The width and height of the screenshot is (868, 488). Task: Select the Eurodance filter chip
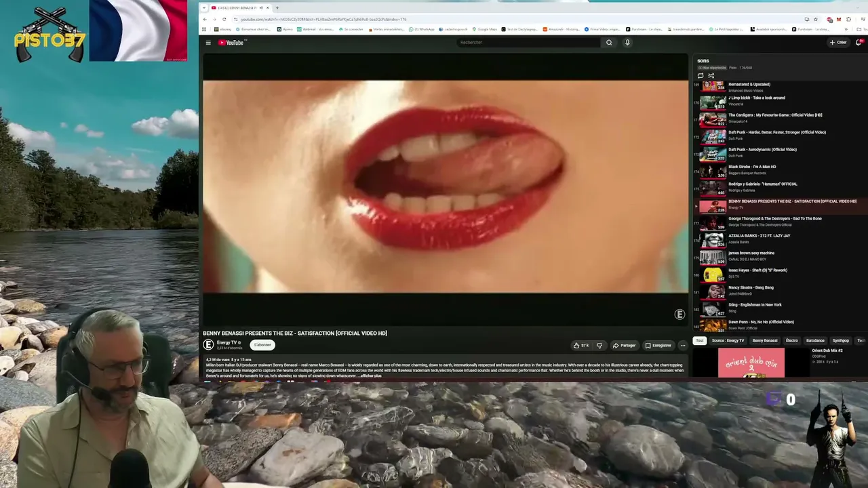[815, 340]
